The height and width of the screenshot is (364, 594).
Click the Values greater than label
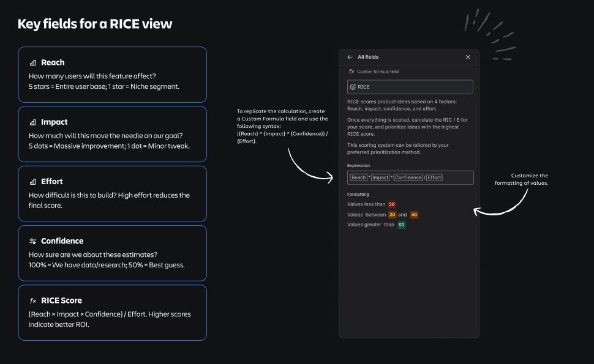tap(370, 225)
